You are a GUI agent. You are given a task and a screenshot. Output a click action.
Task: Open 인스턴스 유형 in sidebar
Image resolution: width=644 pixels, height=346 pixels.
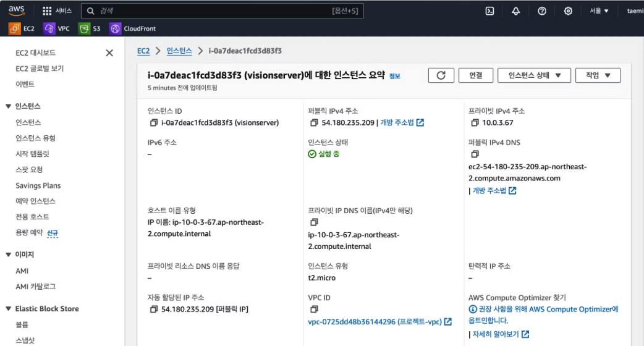click(35, 138)
